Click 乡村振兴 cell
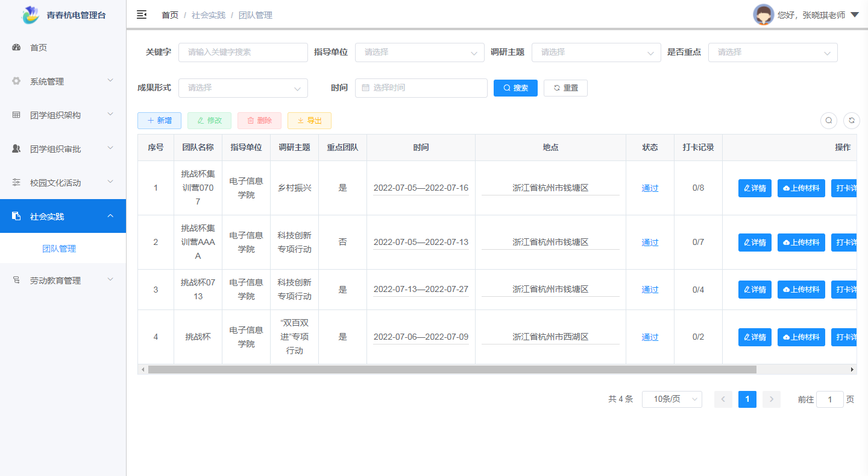Screen dimensions: 868x476 (294, 188)
